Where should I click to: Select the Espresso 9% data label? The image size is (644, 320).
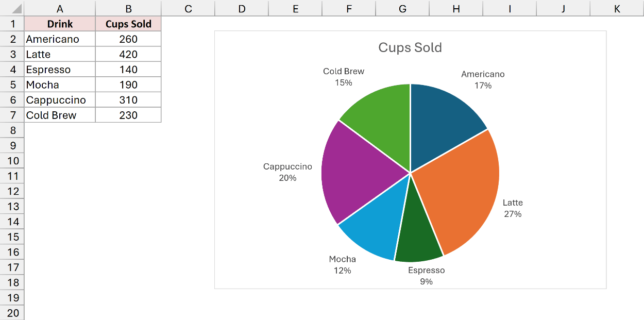tap(426, 276)
